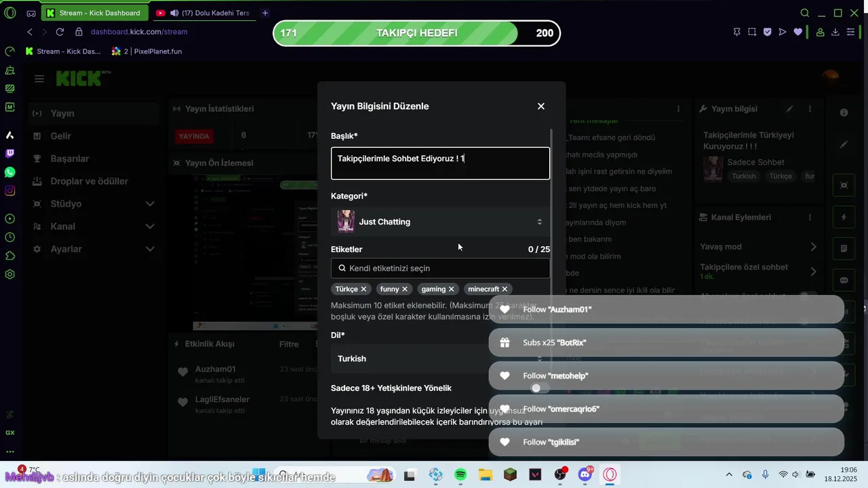
Task: Click the dashboard.kick.com/stream address bar
Action: pos(139,32)
